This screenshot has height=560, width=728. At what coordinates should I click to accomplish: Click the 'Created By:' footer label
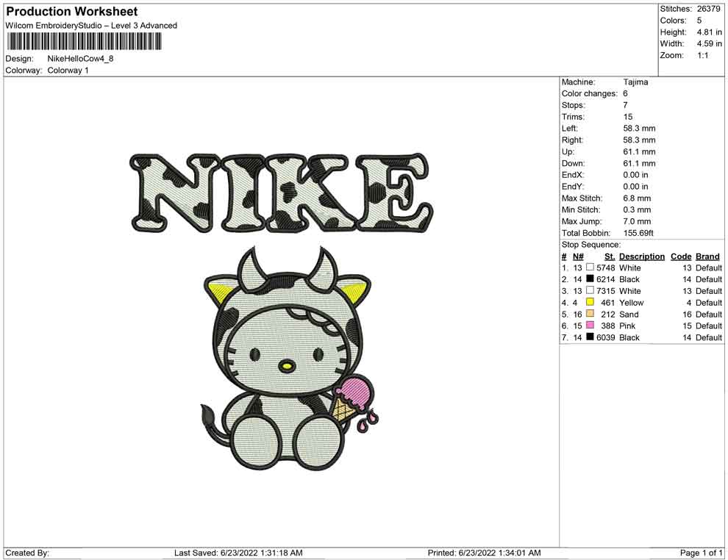tap(27, 553)
